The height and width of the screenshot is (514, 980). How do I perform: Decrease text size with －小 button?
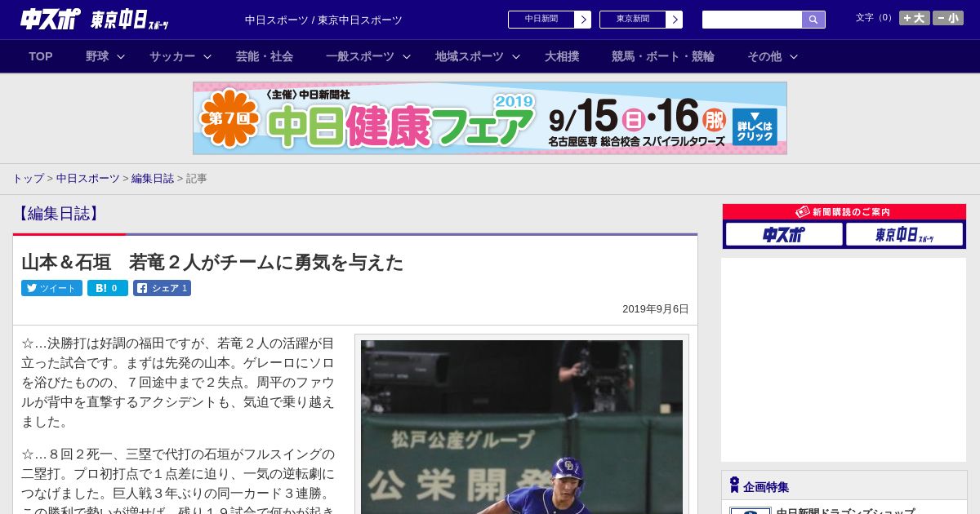click(948, 18)
